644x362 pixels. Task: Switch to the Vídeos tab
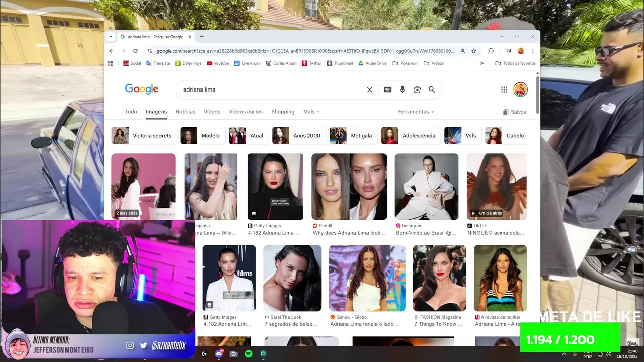(212, 112)
